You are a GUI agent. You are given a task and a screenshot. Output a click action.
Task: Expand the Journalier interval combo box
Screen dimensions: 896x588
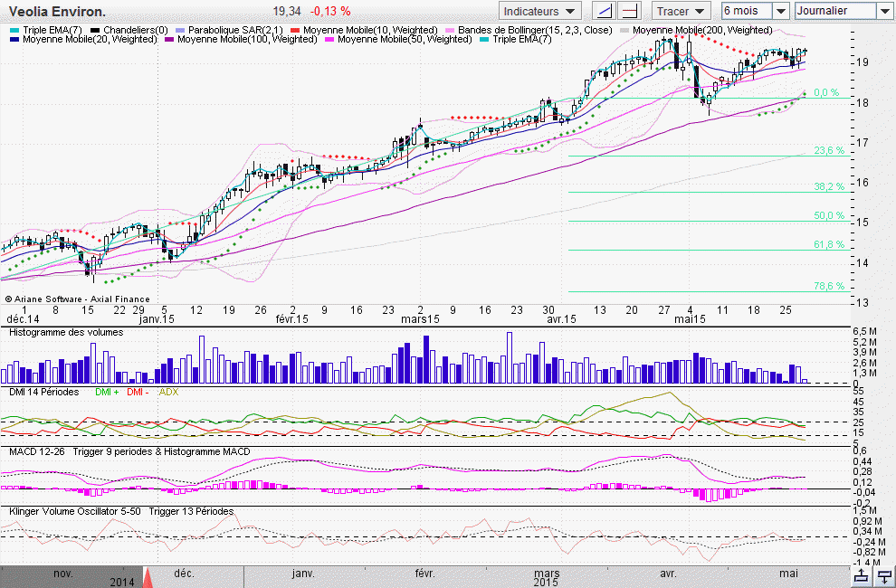pos(883,11)
